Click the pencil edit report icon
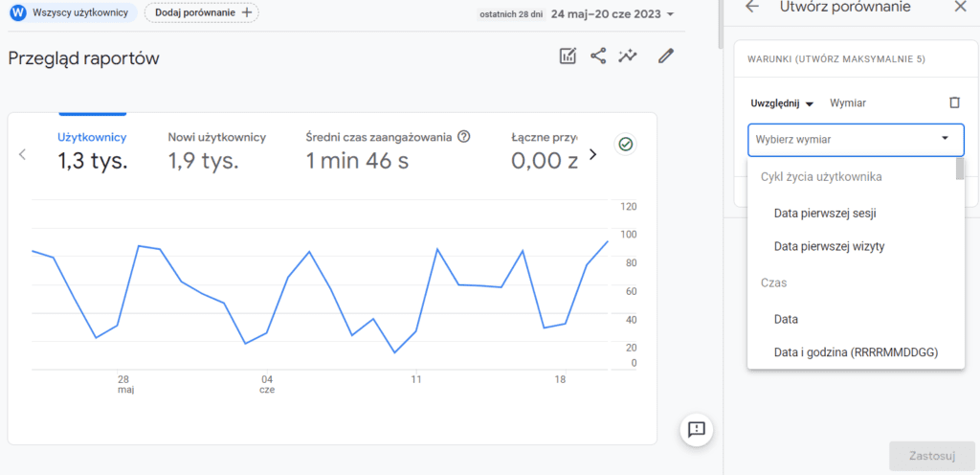This screenshot has width=980, height=475. point(666,57)
